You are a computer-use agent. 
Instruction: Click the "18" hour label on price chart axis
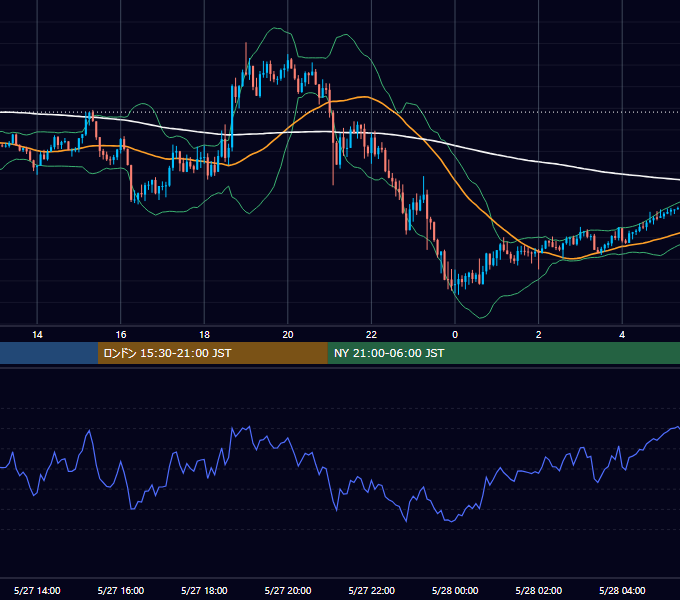[204, 335]
